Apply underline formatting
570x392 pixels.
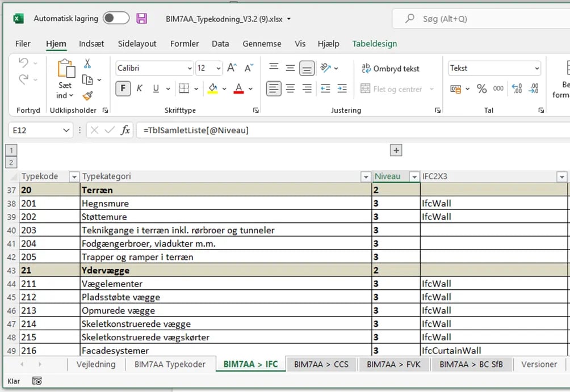point(156,88)
